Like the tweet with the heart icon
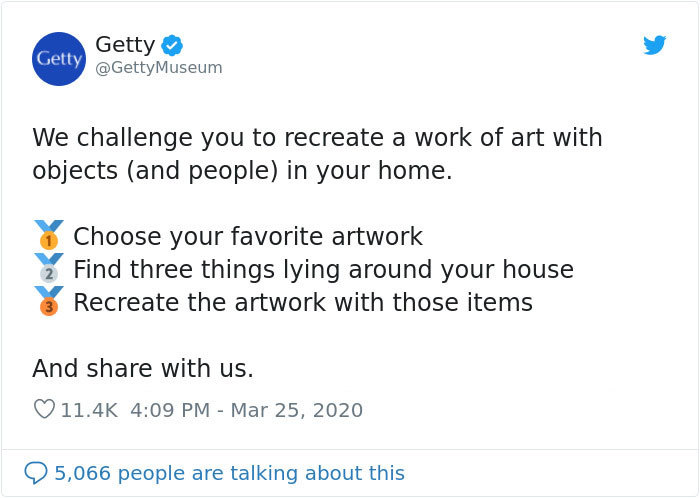Viewport: 700px width, 498px height. pyautogui.click(x=43, y=410)
